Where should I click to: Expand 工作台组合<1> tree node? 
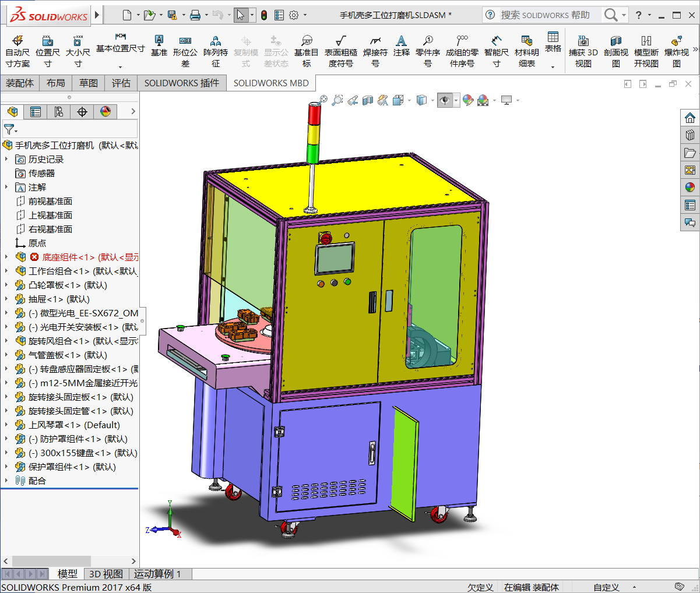click(x=6, y=271)
